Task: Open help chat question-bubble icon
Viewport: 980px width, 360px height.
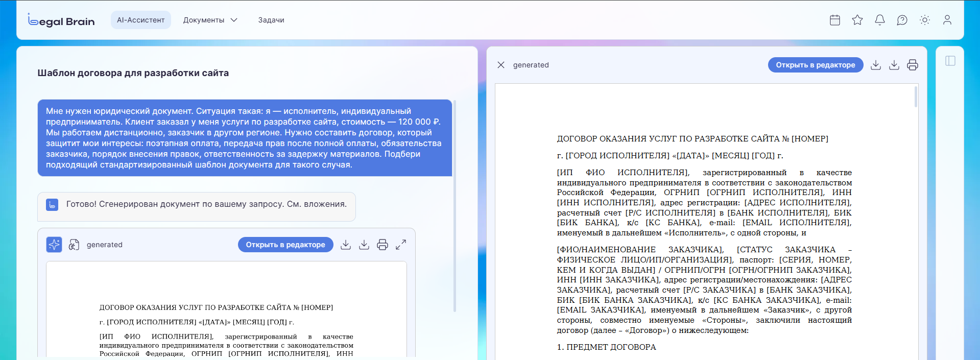Action: [902, 20]
